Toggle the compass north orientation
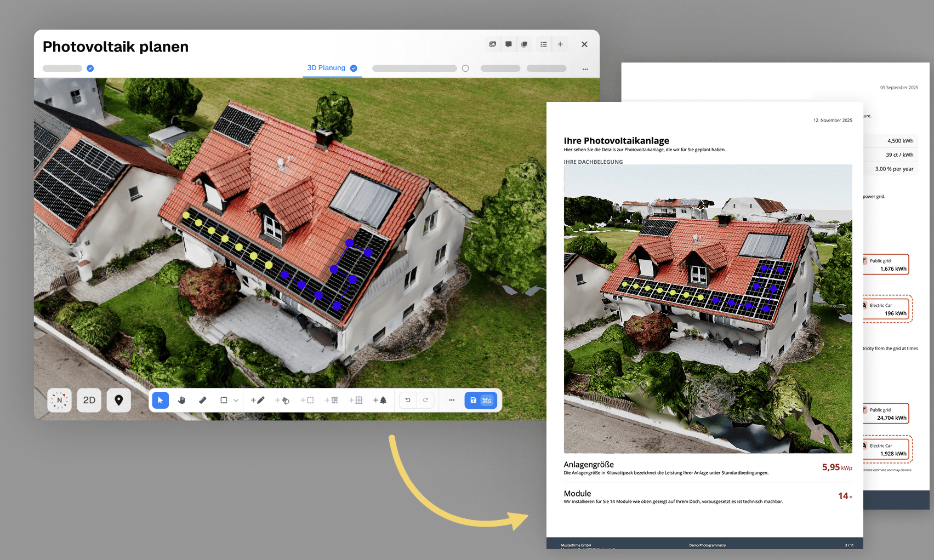Viewport: 934px width, 560px height. pyautogui.click(x=59, y=400)
